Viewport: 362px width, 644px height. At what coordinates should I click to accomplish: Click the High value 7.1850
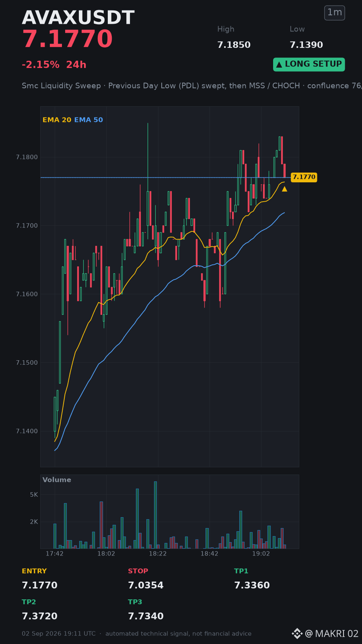(x=234, y=45)
